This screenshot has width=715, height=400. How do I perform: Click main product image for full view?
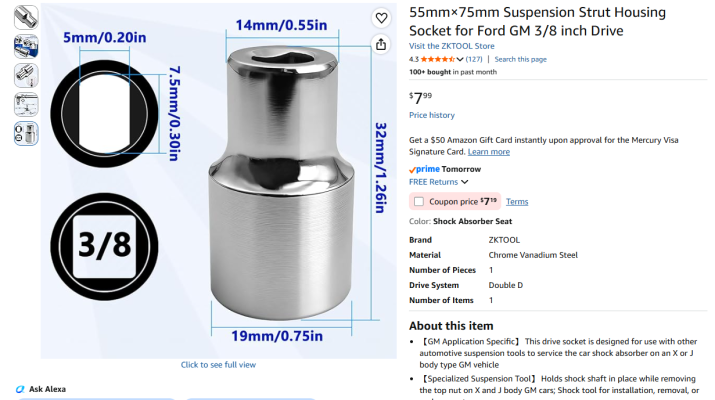pos(218,181)
